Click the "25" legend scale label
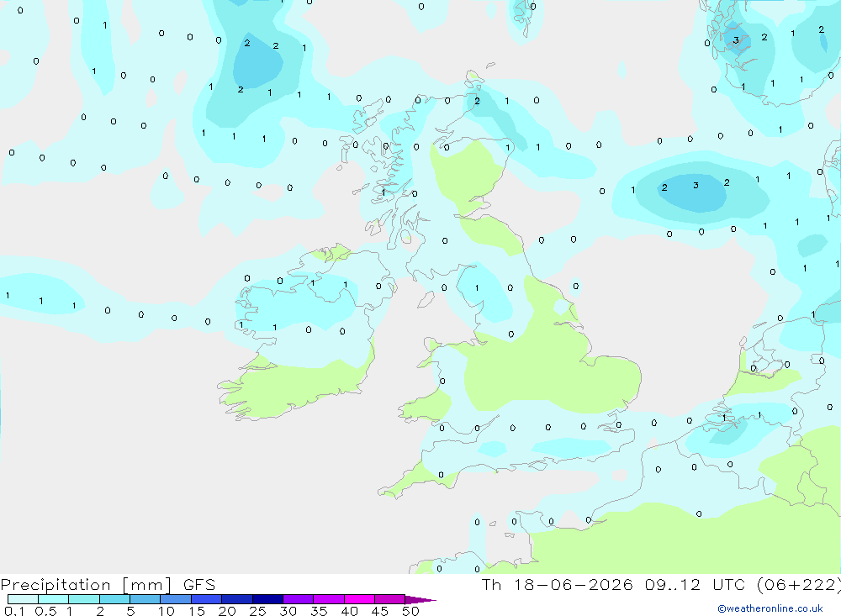The width and height of the screenshot is (841, 616). tap(257, 611)
